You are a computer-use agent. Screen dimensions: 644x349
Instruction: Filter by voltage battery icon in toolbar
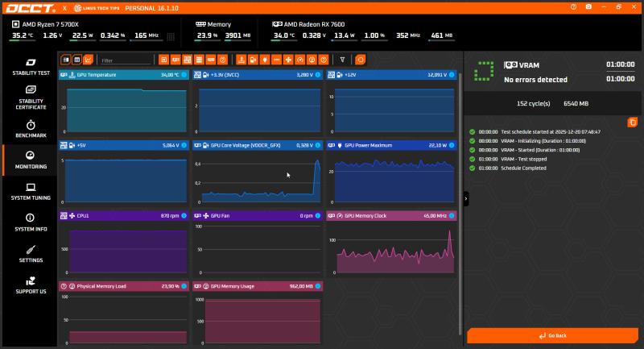tap(253, 60)
